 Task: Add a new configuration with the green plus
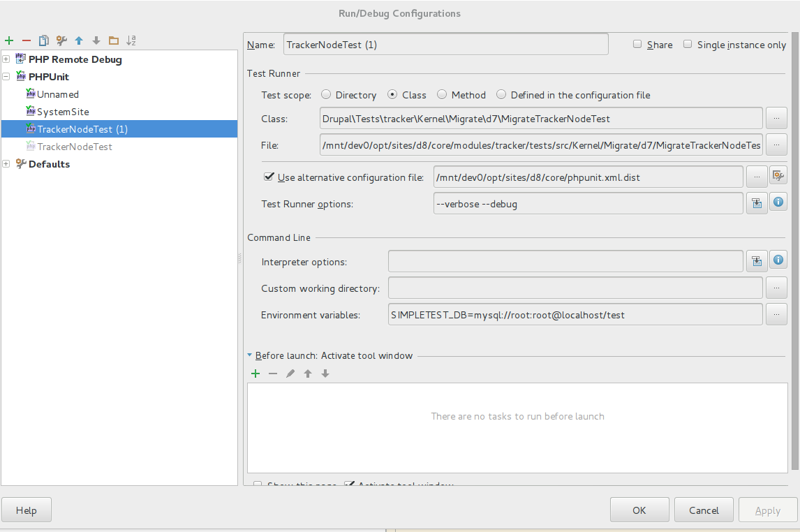pos(9,40)
